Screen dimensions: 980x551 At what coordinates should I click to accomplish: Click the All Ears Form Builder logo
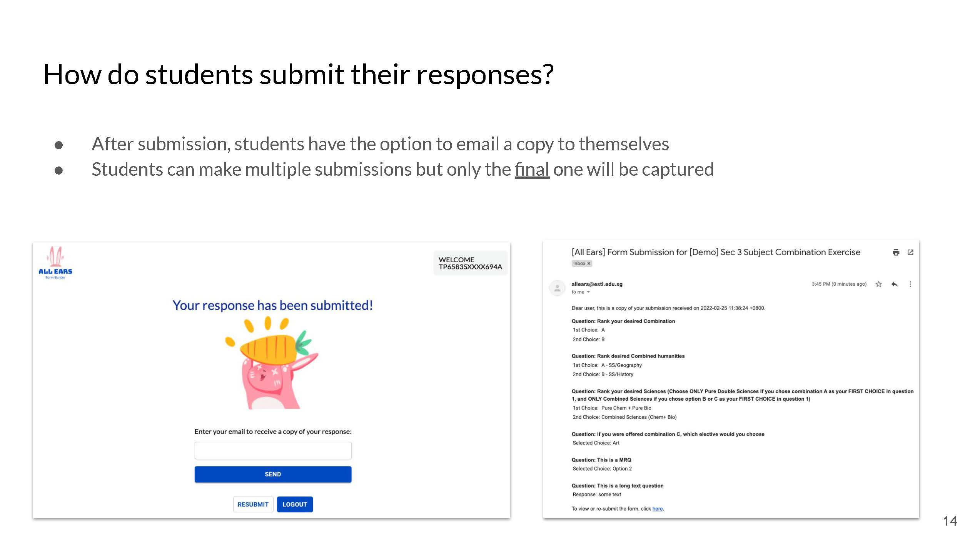click(55, 263)
